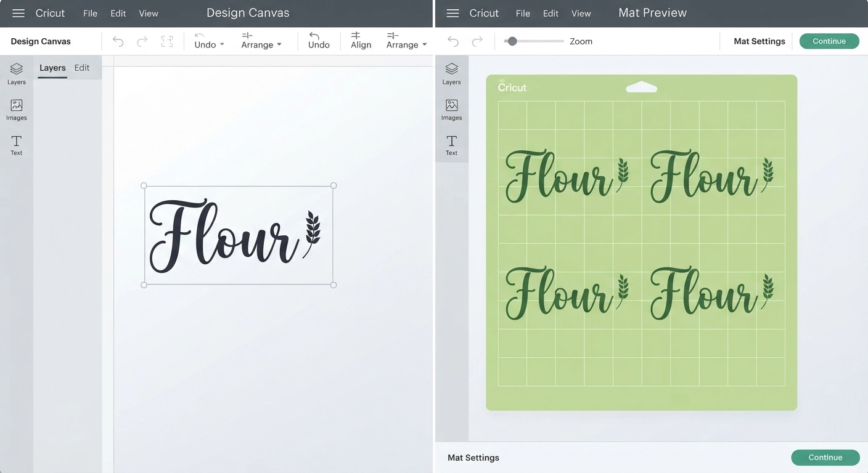
Task: Click Mat Settings in Mat Preview bottom bar
Action: coord(473,458)
